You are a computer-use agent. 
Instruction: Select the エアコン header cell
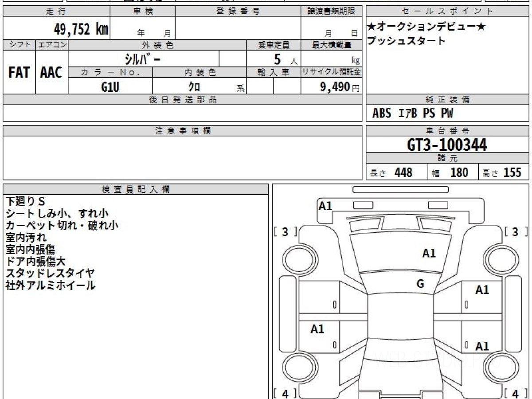coord(52,45)
